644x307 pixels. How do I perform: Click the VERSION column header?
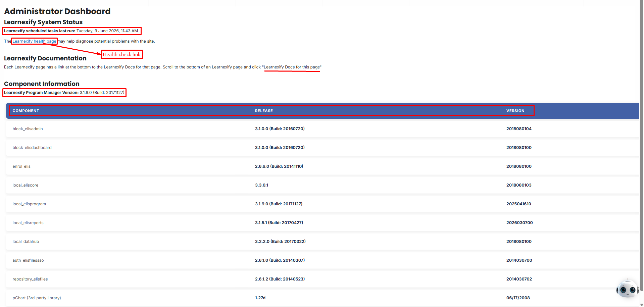(x=515, y=111)
